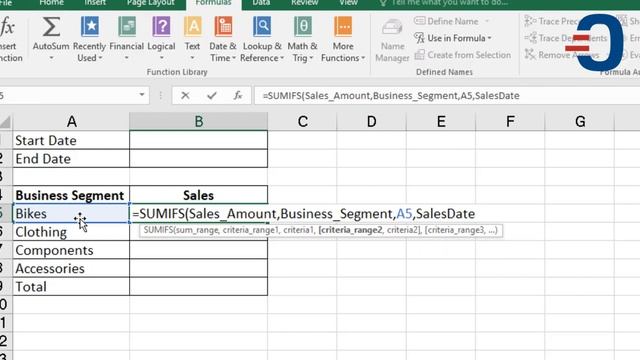
Task: Click the Sales cell beside Components
Action: pyautogui.click(x=198, y=250)
